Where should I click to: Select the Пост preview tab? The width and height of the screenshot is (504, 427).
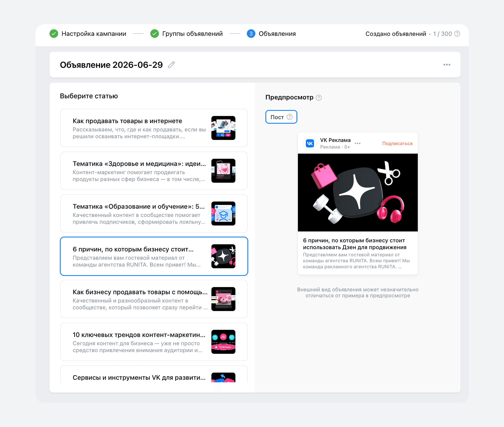[x=281, y=117]
